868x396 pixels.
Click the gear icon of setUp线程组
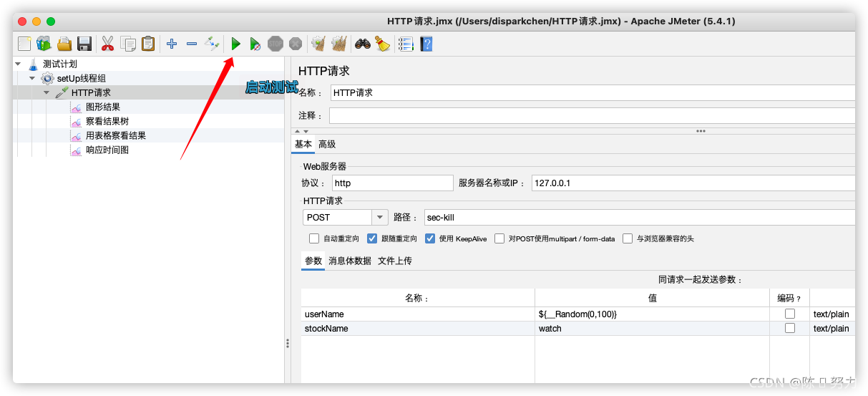tap(47, 78)
